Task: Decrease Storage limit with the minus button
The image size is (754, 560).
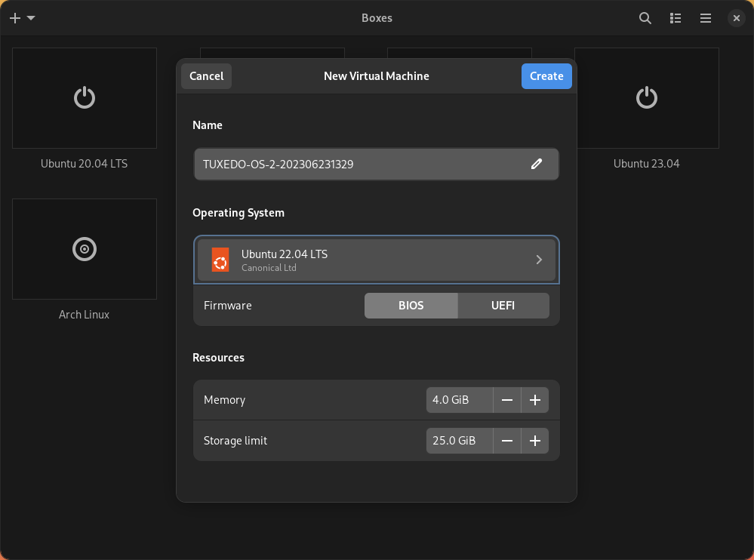Action: [507, 441]
